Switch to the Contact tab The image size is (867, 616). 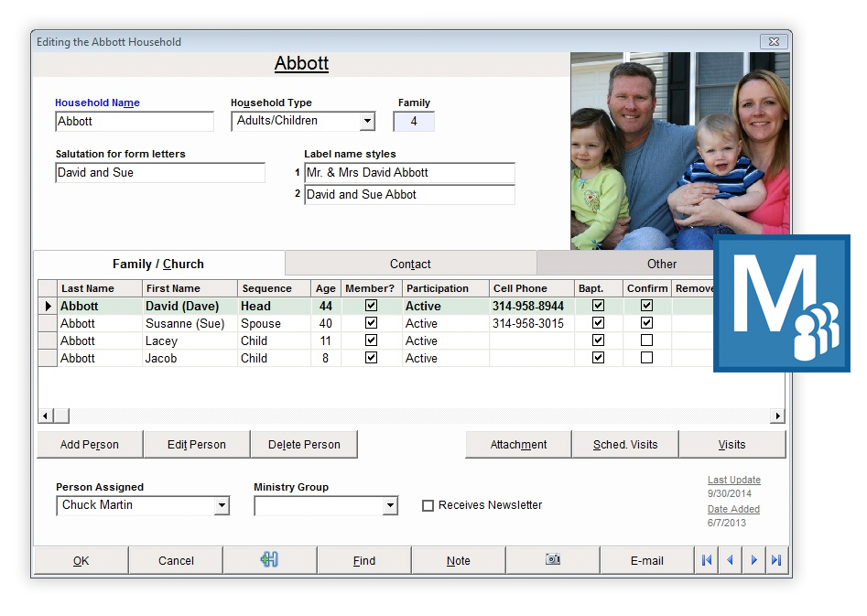410,264
